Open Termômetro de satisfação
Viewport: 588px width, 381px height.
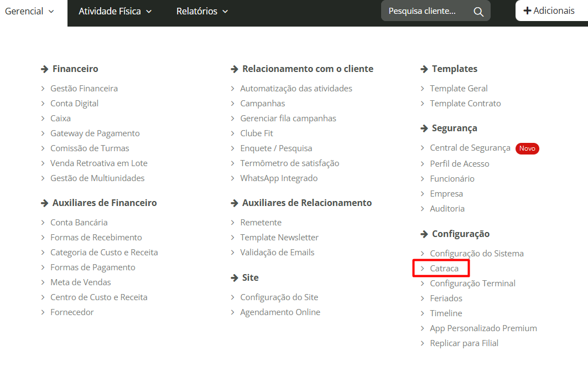point(289,163)
